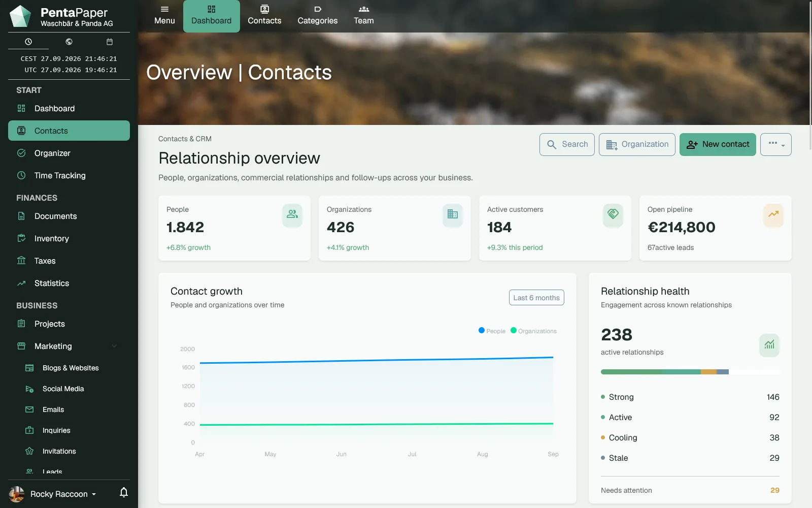The width and height of the screenshot is (812, 508).
Task: Open Contacts in the sidebar
Action: click(69, 131)
